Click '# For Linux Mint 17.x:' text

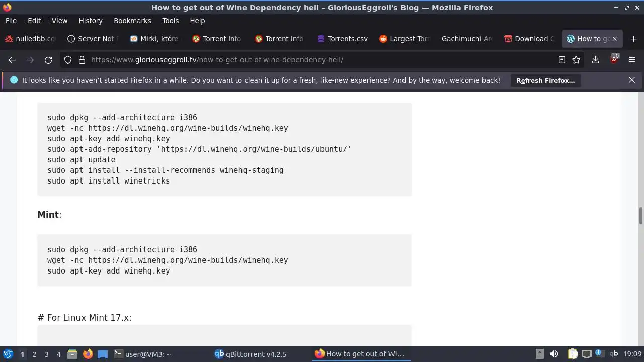pyautogui.click(x=84, y=318)
